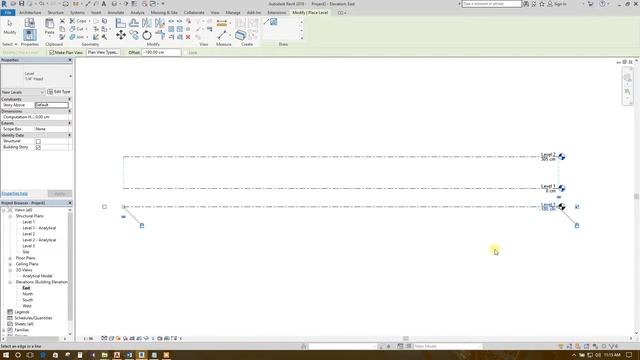Click the Measure Between Two References icon
Screen dimensions: 640x360
pos(222,36)
